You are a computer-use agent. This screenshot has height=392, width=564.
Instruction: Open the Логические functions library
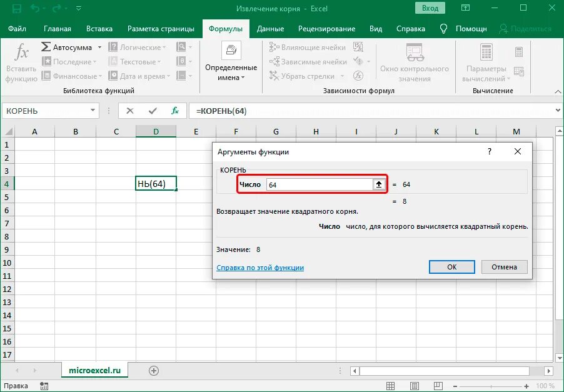137,47
